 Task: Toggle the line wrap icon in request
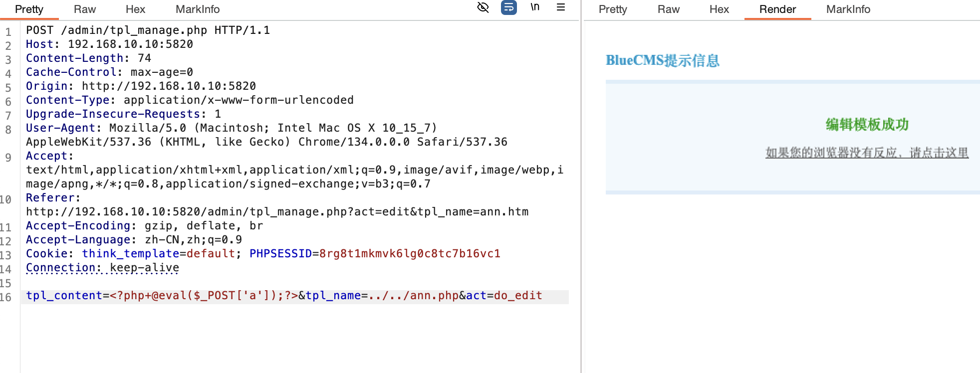(509, 7)
